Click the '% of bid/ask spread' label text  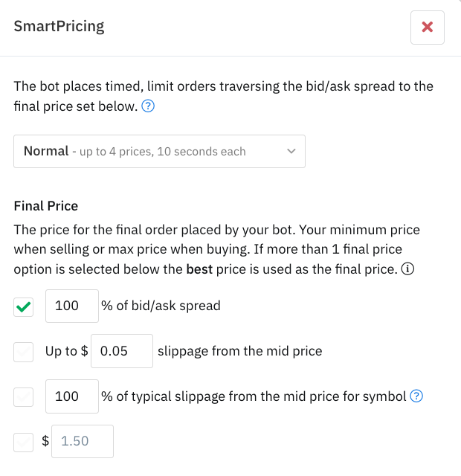coord(161,306)
